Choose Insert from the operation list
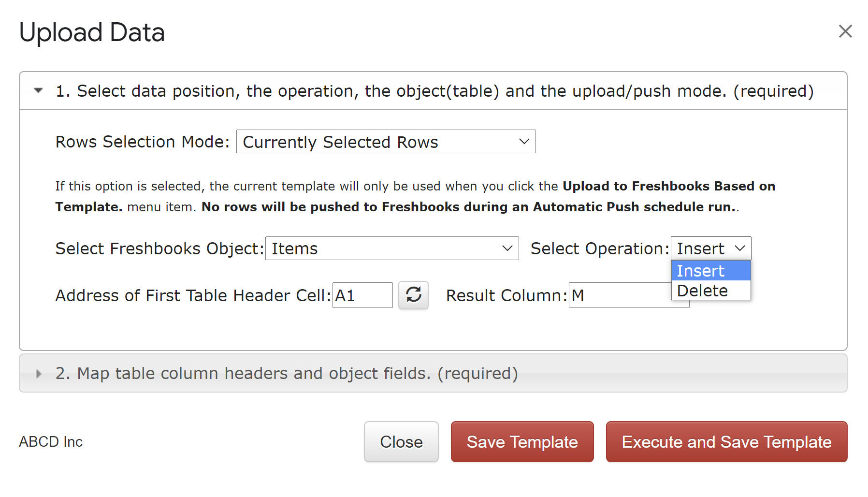Image resolution: width=868 pixels, height=497 pixels. (x=711, y=271)
